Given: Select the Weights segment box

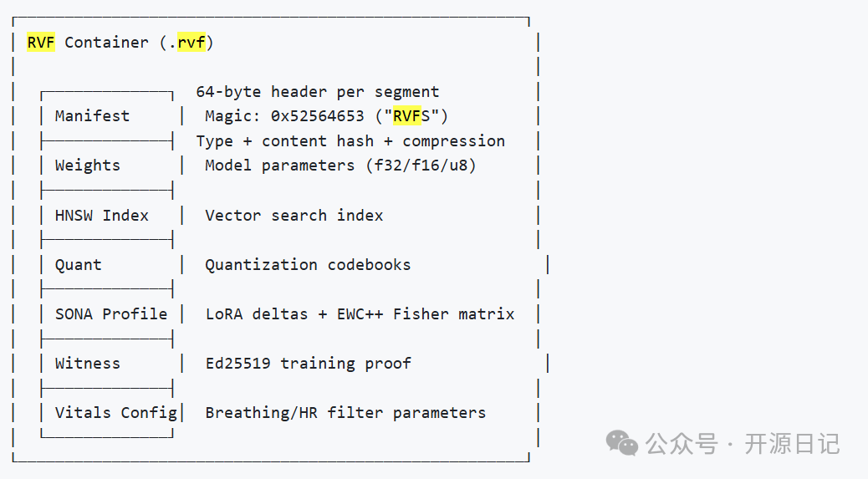Looking at the screenshot, I should (x=87, y=166).
